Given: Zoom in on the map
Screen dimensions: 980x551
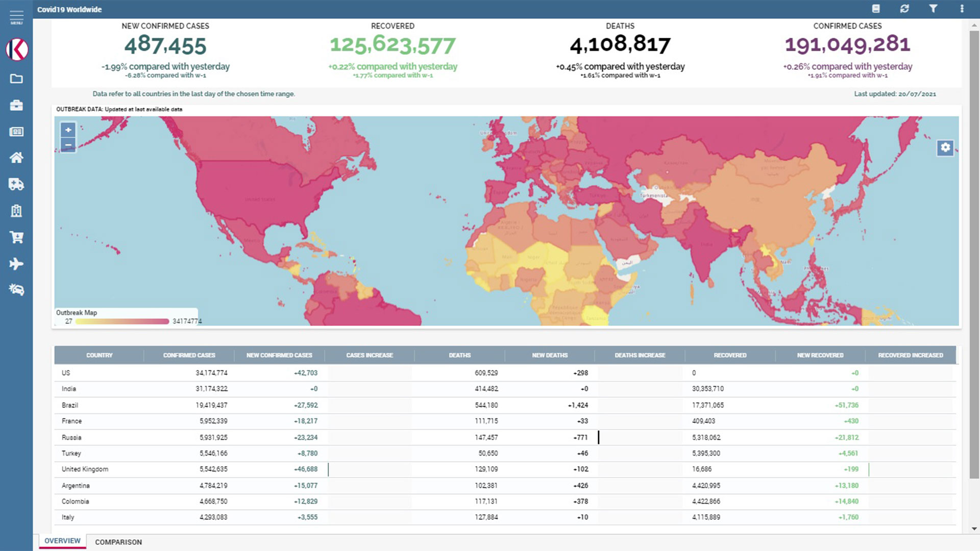Looking at the screenshot, I should click(68, 130).
